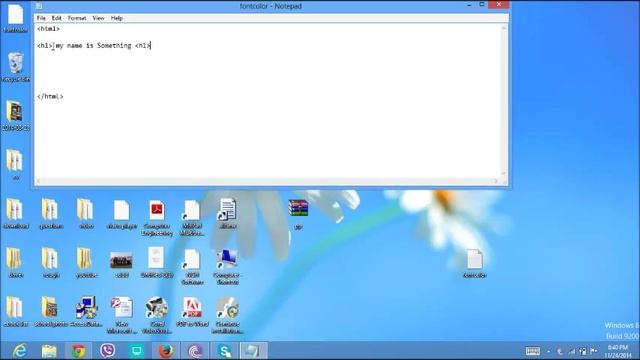640x360 pixels.
Task: Open the Format menu in Notepad
Action: [77, 18]
